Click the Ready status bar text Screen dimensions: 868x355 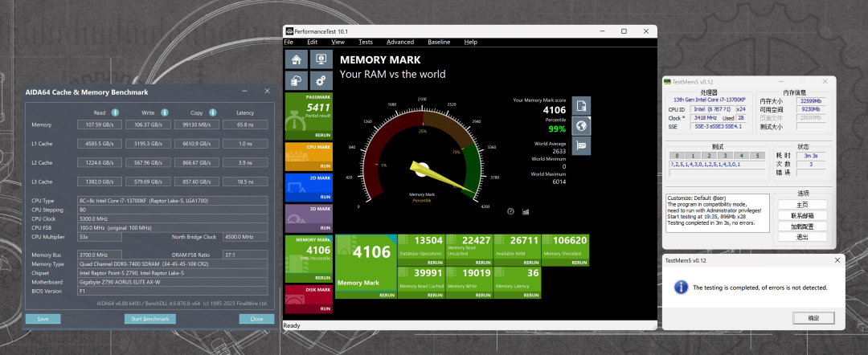pos(291,326)
